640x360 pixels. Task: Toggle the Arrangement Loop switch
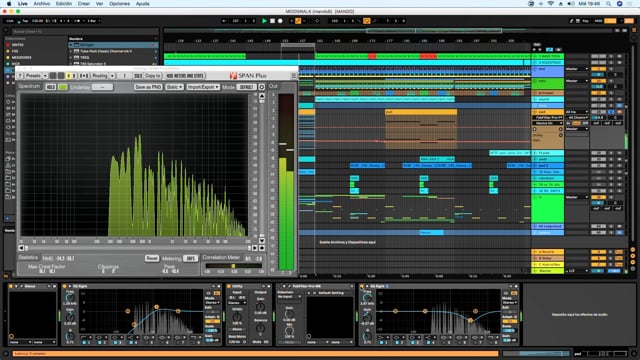click(x=367, y=21)
